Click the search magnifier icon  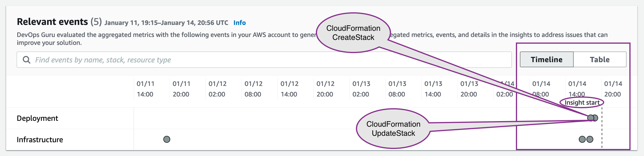click(27, 60)
